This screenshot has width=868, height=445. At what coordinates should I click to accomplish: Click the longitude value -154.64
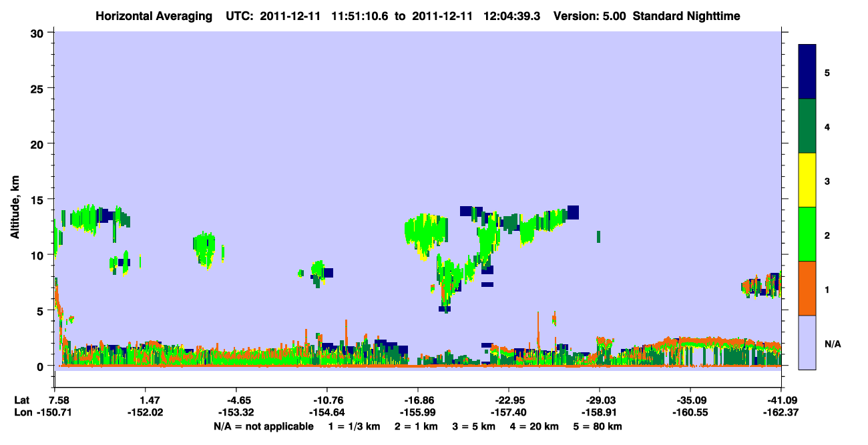(327, 413)
